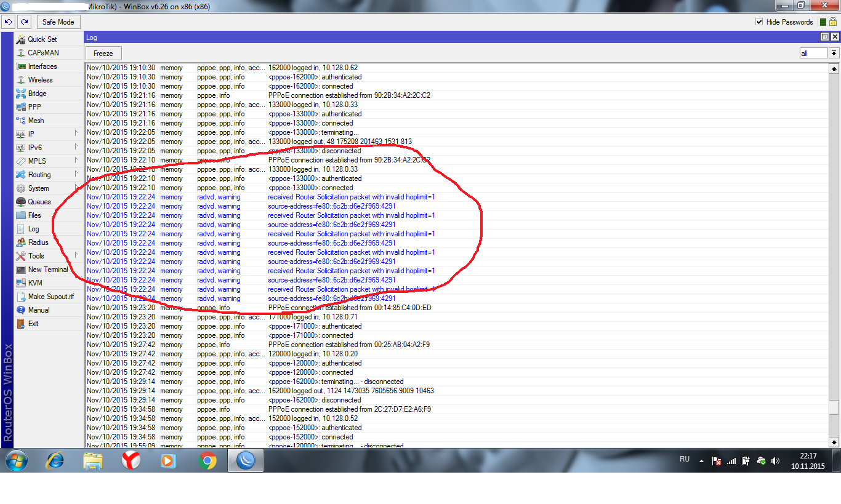Select row 'PPPoE connection established from 00:25:AB:04:A2:F9'
Image resolution: width=841 pixels, height=504 pixels.
[x=457, y=345]
